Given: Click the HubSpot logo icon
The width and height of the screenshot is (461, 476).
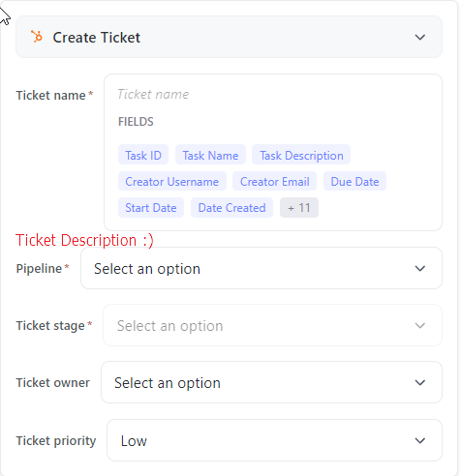Looking at the screenshot, I should (37, 37).
